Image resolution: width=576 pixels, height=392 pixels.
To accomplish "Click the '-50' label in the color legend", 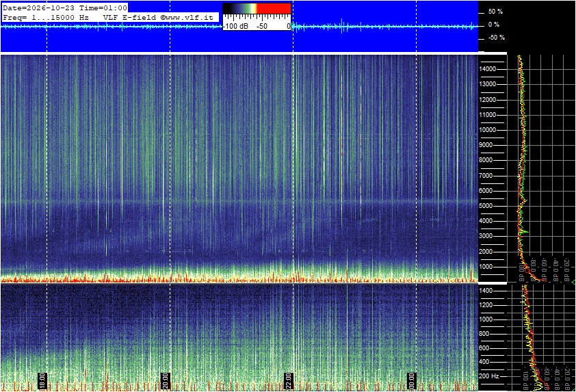I will click(261, 26).
